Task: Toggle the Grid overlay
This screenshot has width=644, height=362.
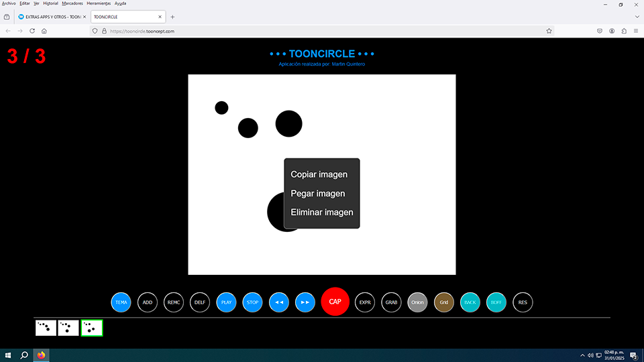Action: (x=443, y=302)
